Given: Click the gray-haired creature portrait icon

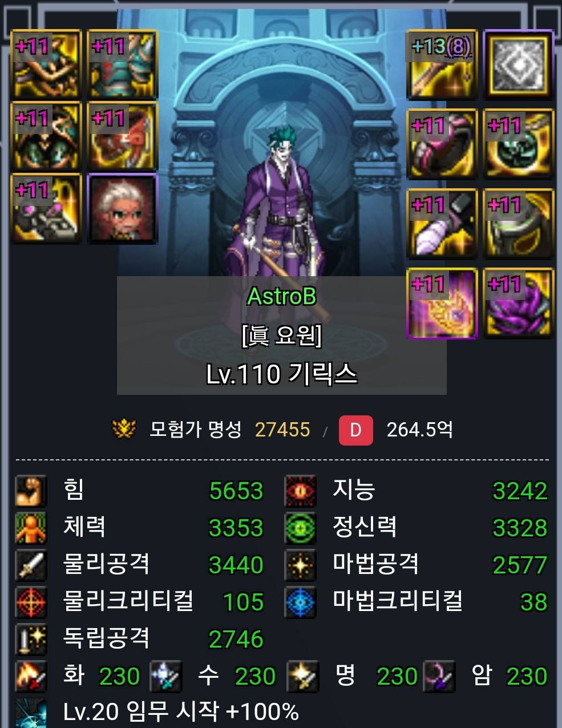Looking at the screenshot, I should tap(122, 209).
